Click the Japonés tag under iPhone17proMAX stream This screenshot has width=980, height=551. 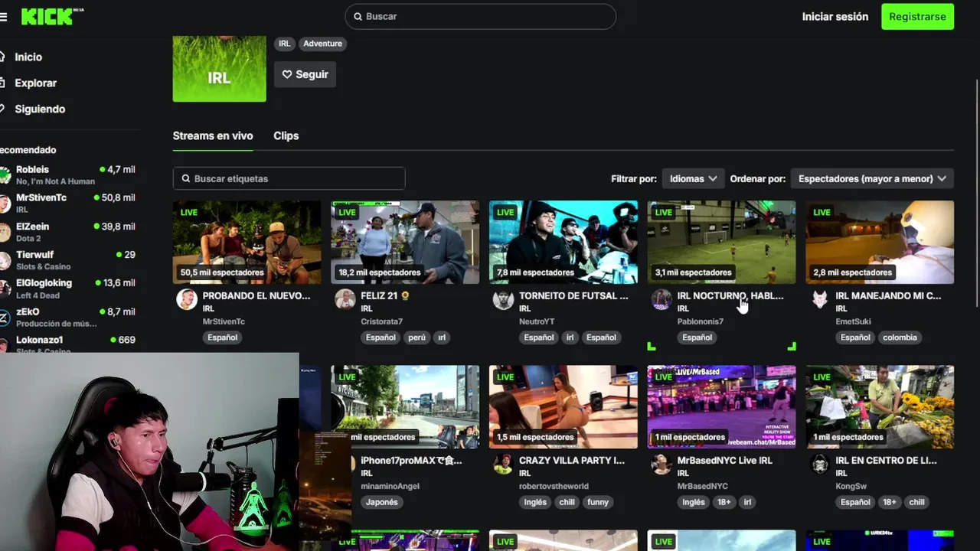382,502
